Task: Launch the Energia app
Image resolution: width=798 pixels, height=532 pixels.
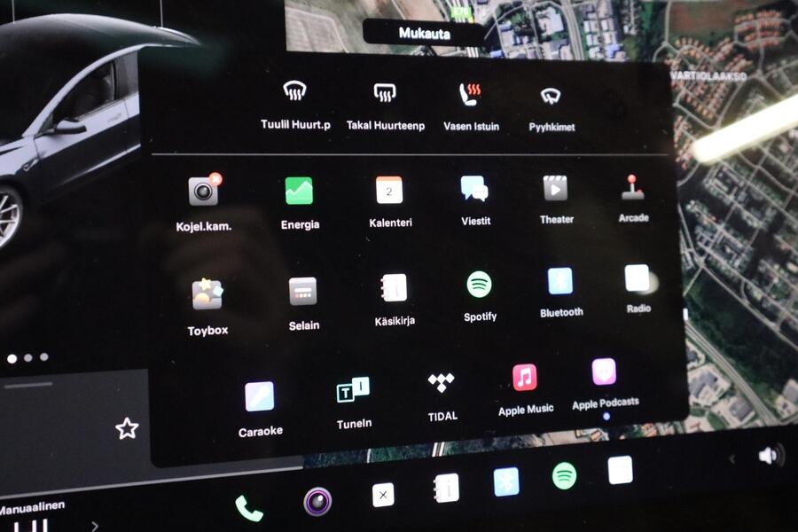Action: tap(299, 191)
